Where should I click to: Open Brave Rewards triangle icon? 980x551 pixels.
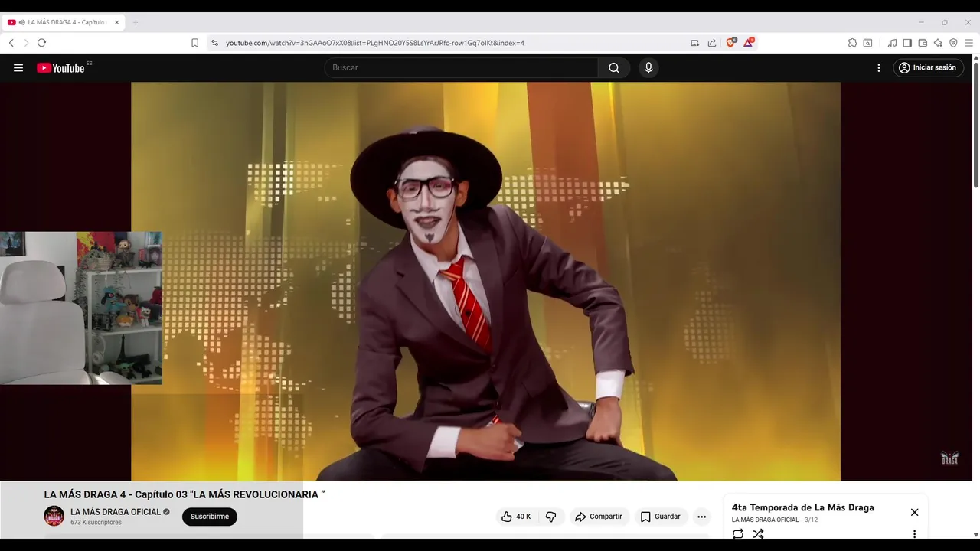(748, 43)
